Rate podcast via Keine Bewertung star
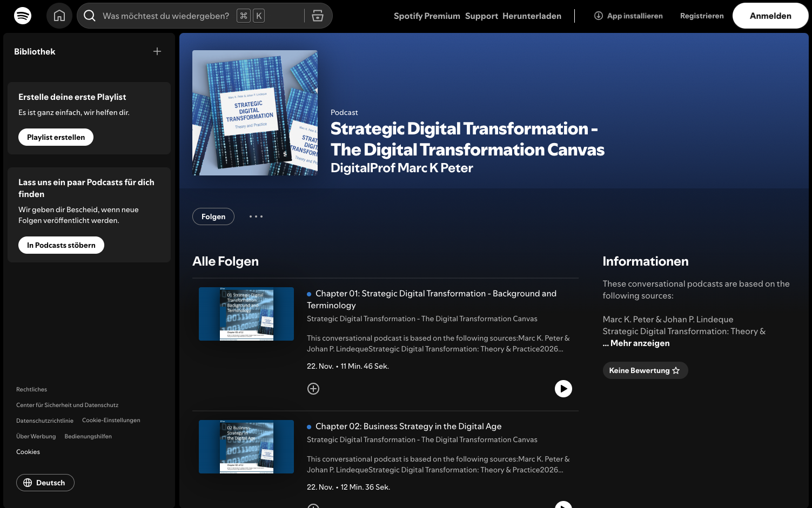This screenshot has width=812, height=508. click(x=645, y=370)
